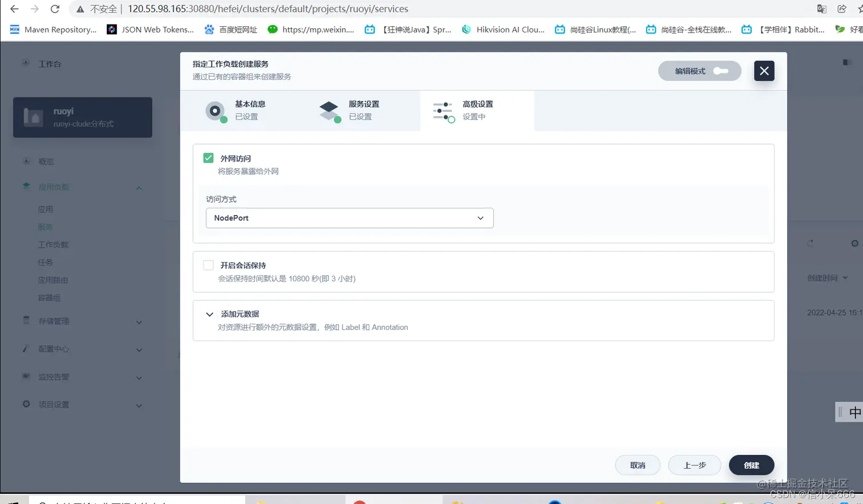Enable the 开启会话保持 checkbox
Viewport: 863px width, 504px height.
(208, 265)
